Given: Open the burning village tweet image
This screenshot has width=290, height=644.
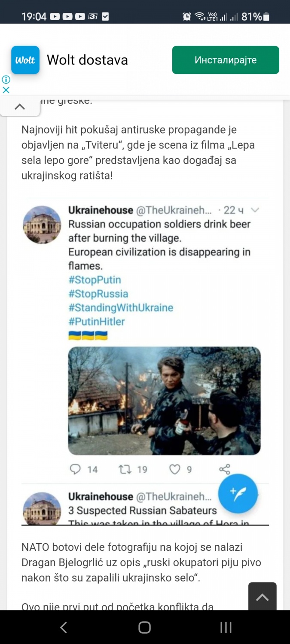Looking at the screenshot, I should coord(164,401).
